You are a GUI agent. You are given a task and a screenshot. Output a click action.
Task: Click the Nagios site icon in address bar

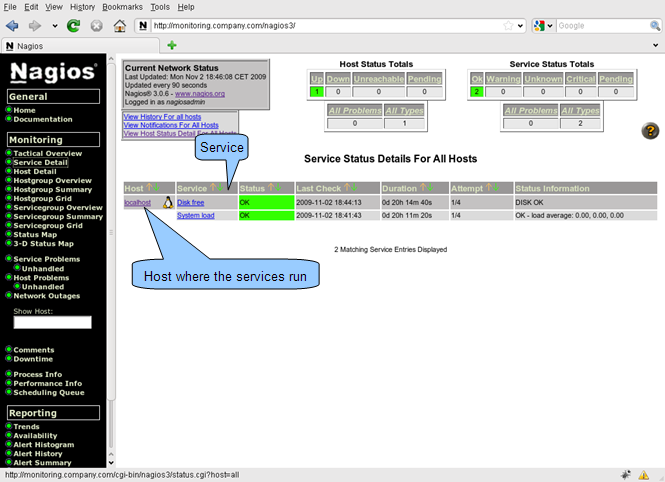(143, 26)
